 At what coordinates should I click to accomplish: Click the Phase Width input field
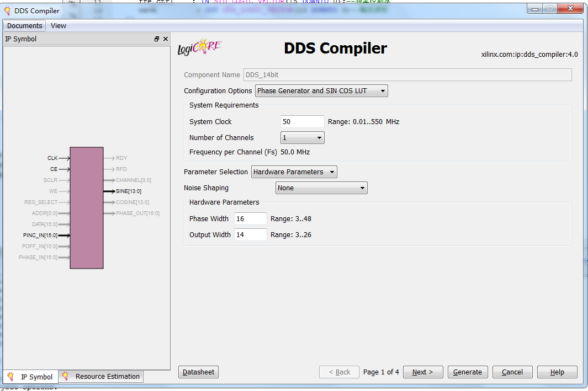251,219
